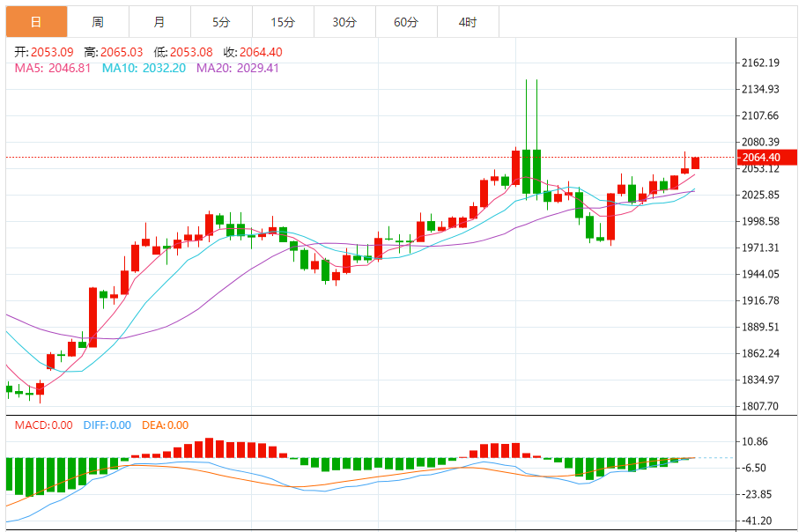
Task: Click the 1807.70 price axis label
Action: point(760,406)
